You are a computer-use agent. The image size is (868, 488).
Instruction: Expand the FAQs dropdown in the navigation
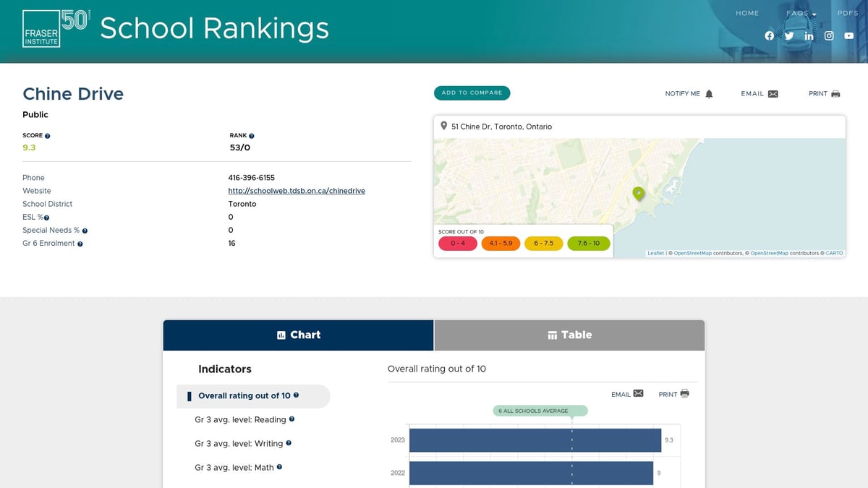click(x=799, y=13)
